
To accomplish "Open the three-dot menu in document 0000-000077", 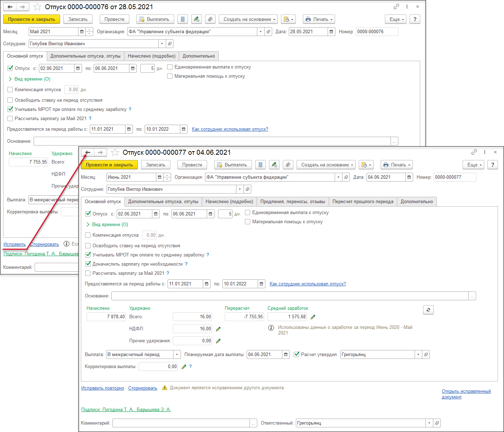I will (x=485, y=152).
